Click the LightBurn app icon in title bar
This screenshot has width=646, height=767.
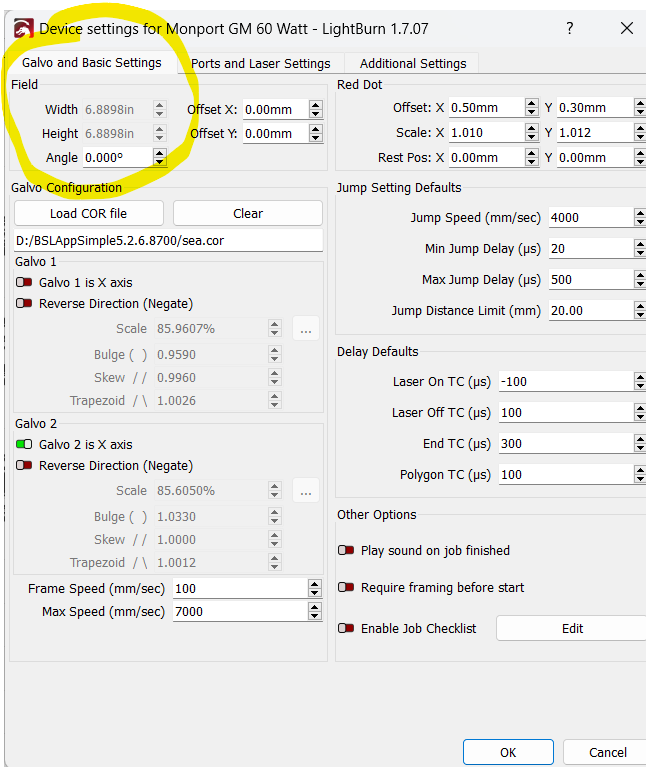coord(23,28)
